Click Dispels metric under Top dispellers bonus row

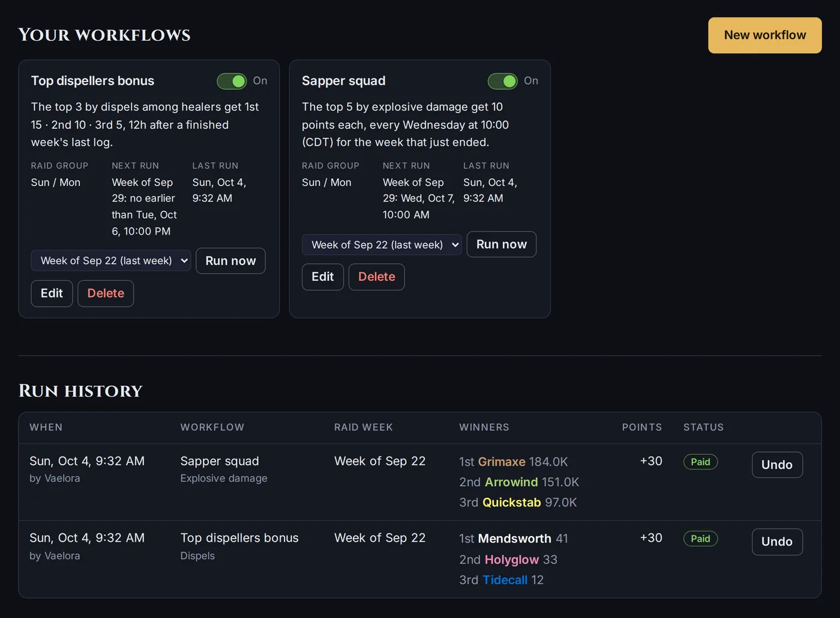click(x=197, y=556)
